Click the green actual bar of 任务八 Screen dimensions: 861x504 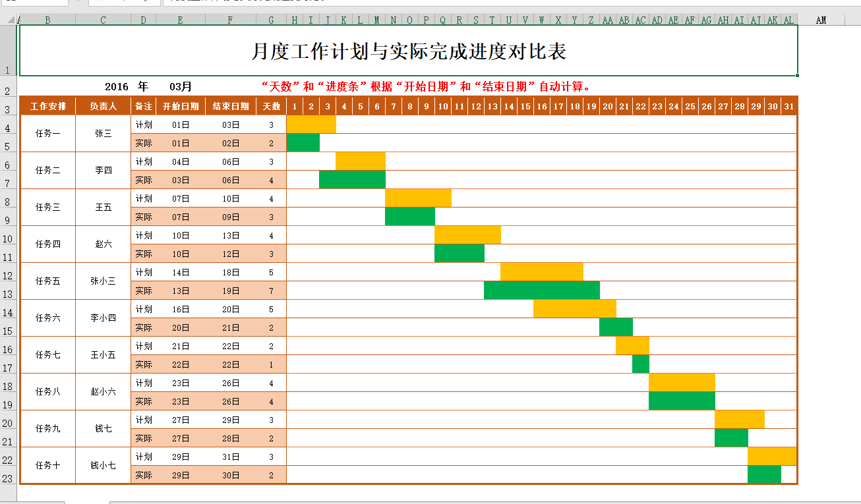[x=682, y=401]
